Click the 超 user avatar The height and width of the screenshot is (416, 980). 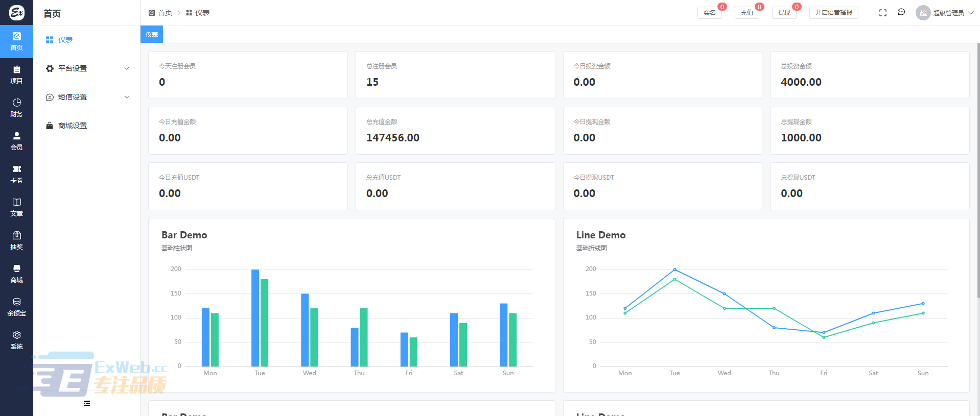pyautogui.click(x=923, y=13)
